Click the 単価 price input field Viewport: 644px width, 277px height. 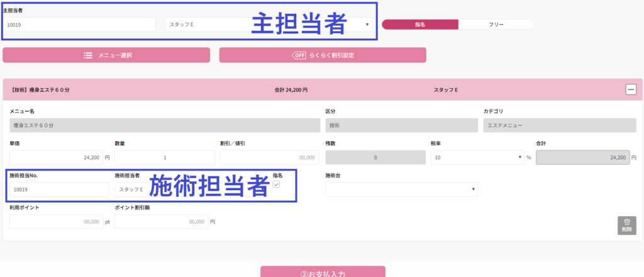tap(55, 157)
